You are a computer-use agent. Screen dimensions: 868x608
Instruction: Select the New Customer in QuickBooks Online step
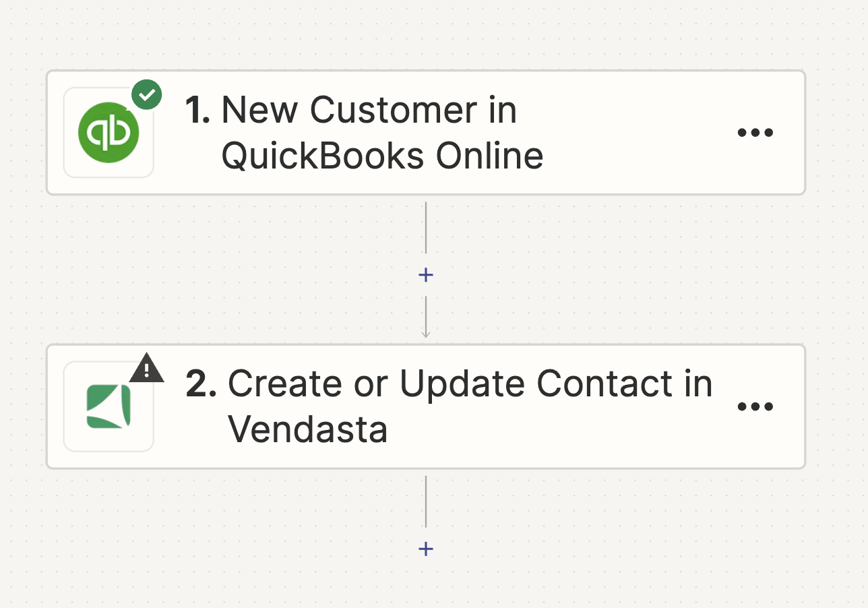point(426,133)
